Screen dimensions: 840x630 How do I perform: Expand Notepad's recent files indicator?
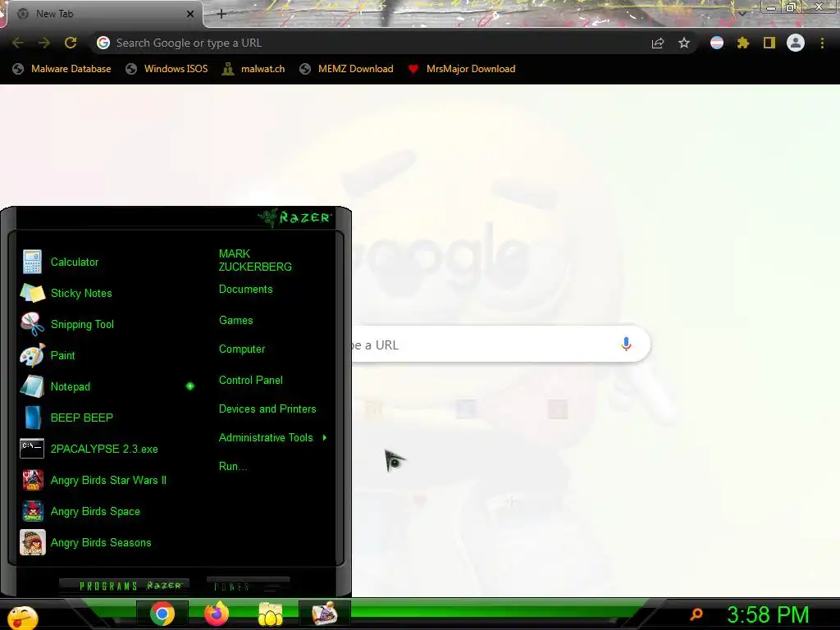pos(189,386)
